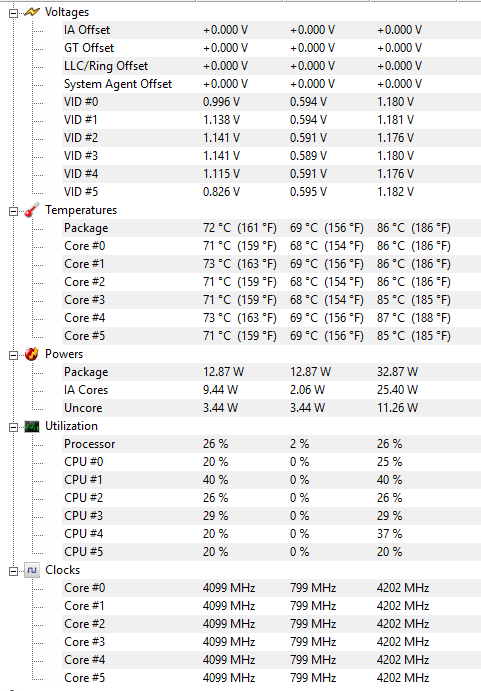Select the IA Offset row
This screenshot has width=481, height=691.
pyautogui.click(x=271, y=30)
